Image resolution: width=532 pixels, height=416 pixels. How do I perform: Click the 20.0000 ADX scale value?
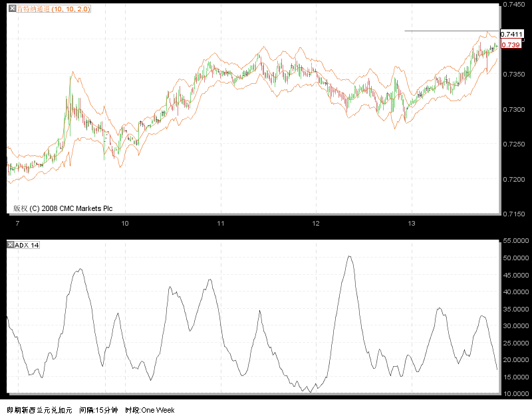coord(516,360)
